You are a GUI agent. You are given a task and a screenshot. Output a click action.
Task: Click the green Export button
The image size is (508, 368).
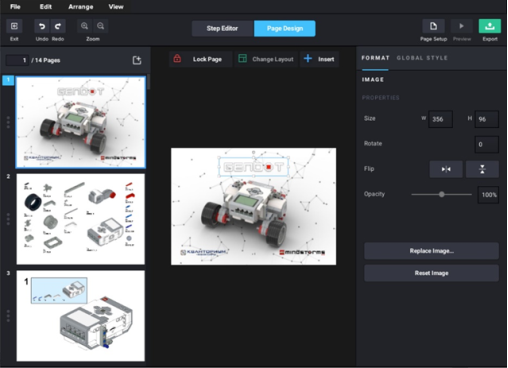pos(490,26)
